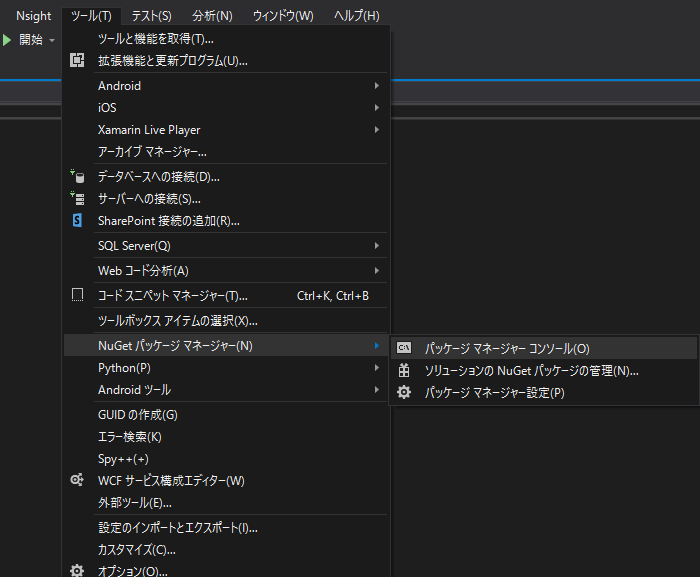The height and width of the screenshot is (577, 700).
Task: Click the Package Manager Console icon
Action: pyautogui.click(x=404, y=347)
